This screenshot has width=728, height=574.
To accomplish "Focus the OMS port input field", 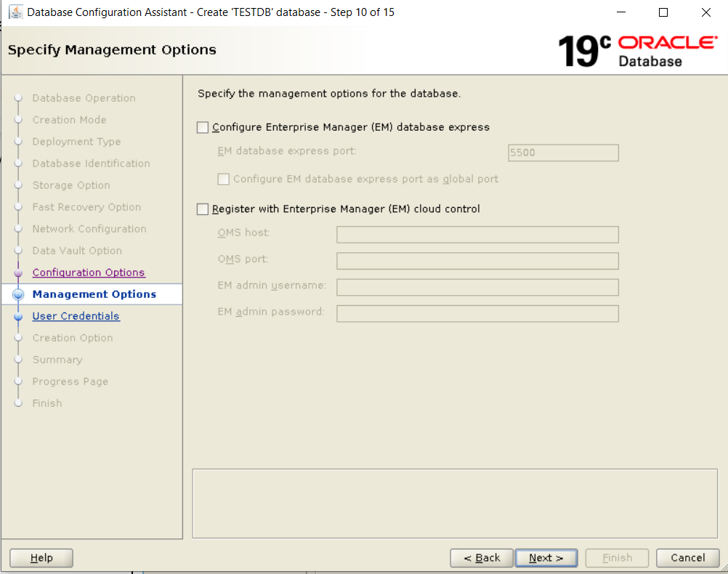I will click(x=477, y=261).
